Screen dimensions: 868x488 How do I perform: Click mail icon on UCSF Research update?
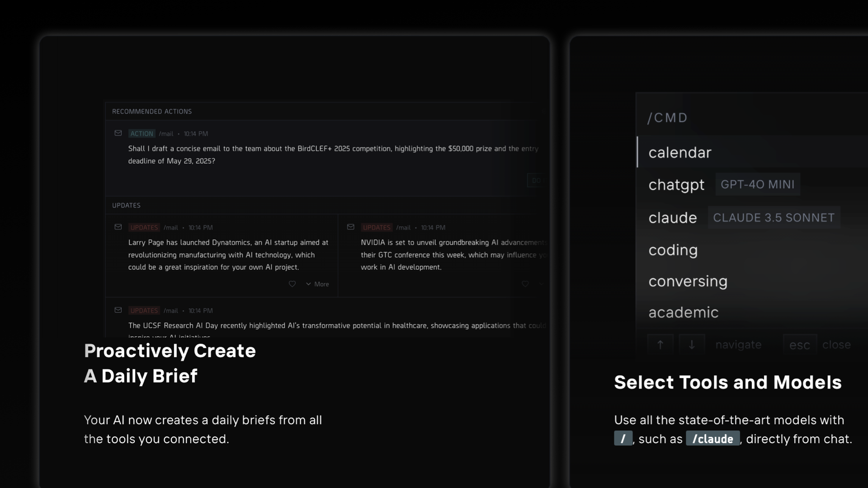click(x=118, y=310)
